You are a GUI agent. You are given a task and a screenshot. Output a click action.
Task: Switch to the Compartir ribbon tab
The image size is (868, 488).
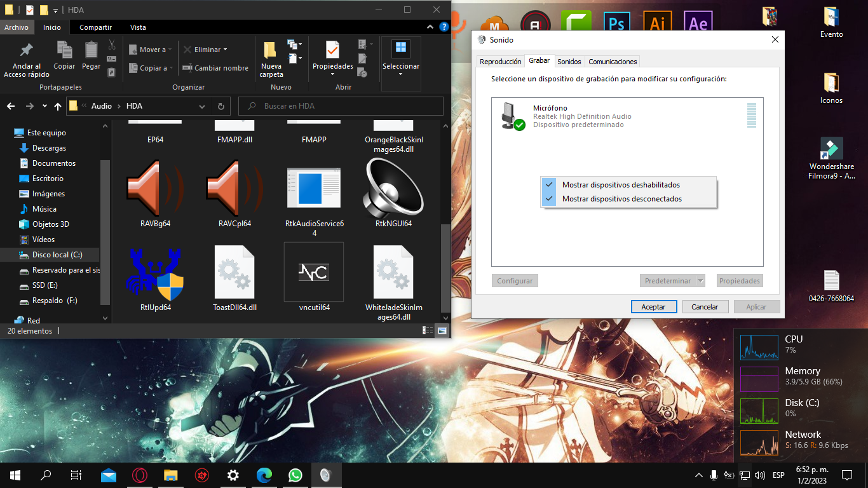[x=96, y=27]
